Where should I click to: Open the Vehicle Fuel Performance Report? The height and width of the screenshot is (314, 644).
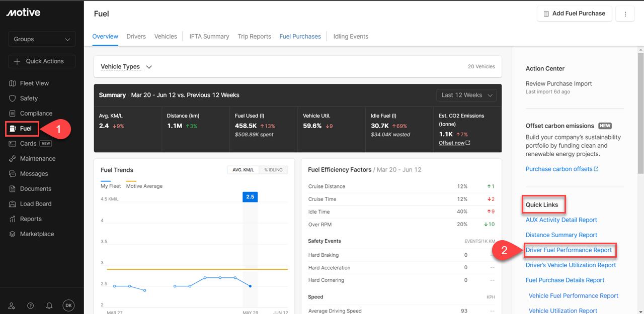point(574,296)
